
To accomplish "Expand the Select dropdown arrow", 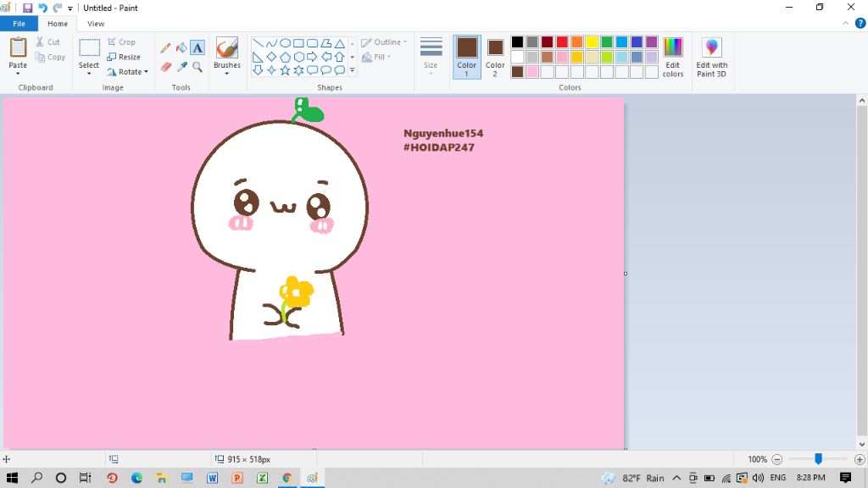I will coord(88,74).
